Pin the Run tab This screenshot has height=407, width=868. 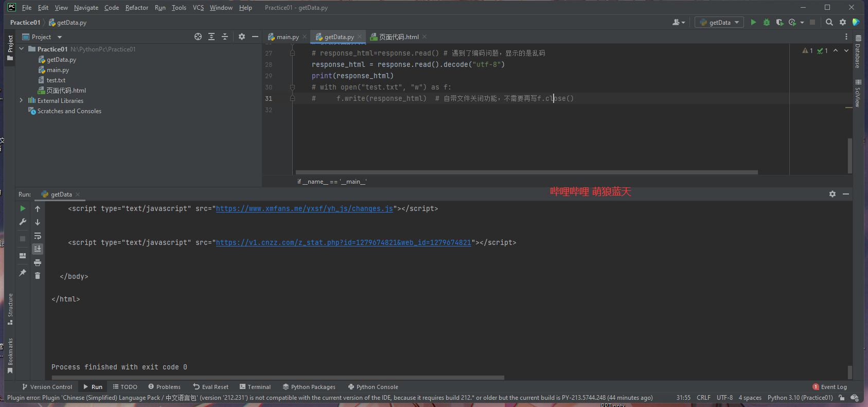(23, 273)
